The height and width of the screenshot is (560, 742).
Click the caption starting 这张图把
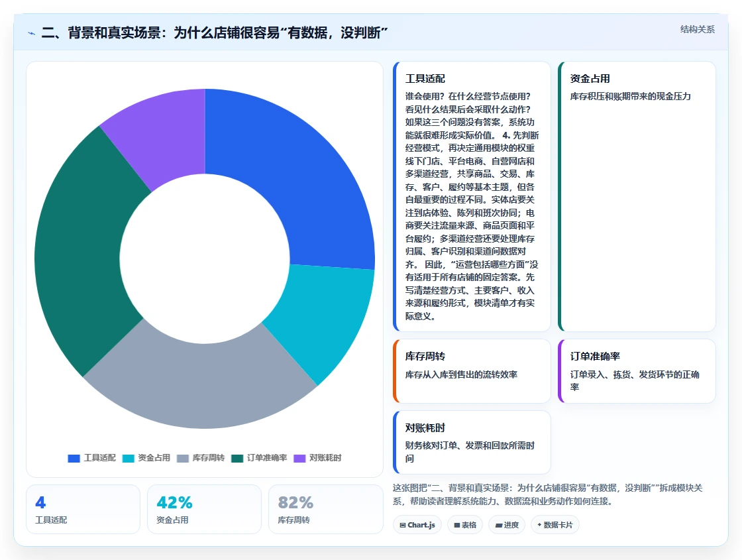547,494
